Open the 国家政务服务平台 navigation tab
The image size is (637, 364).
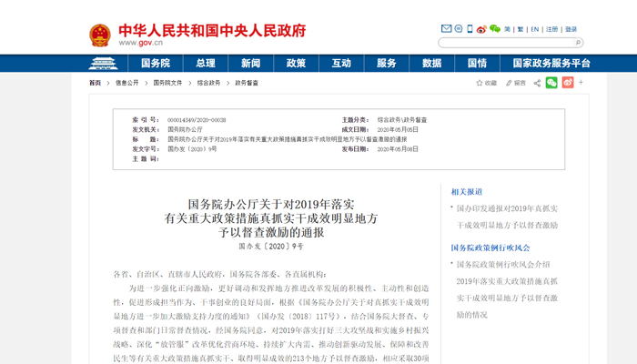coord(551,64)
